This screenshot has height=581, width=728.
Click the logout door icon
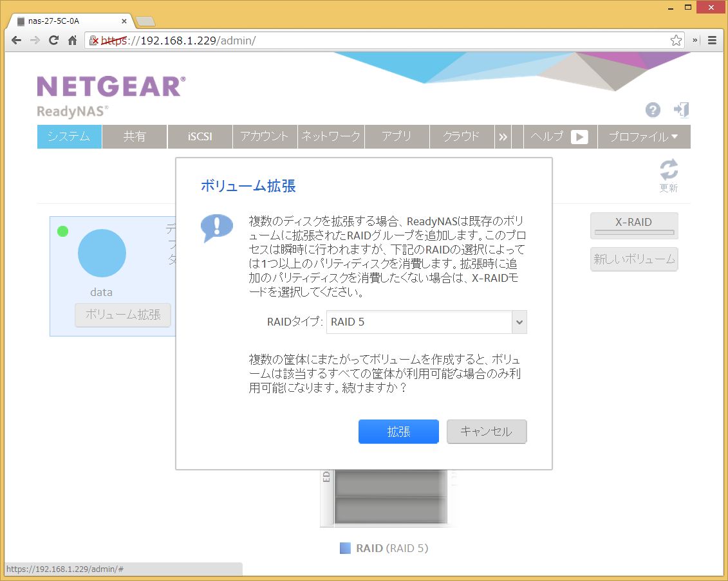(681, 109)
